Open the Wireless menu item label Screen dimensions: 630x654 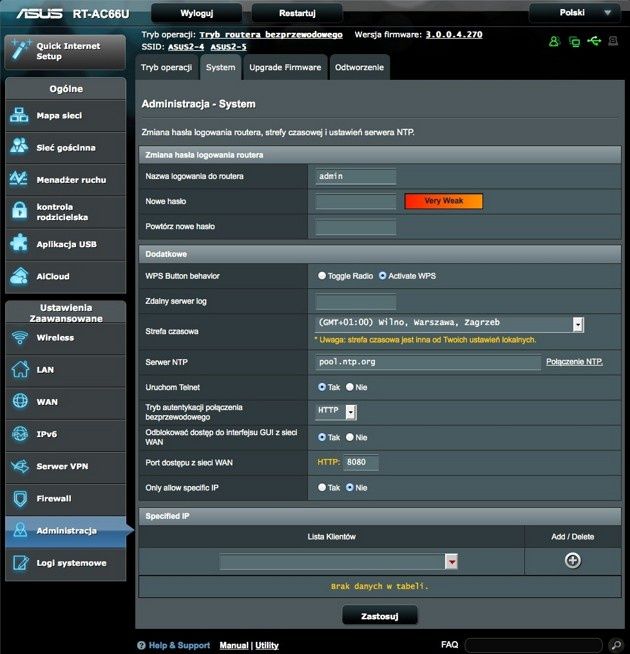click(x=55, y=337)
